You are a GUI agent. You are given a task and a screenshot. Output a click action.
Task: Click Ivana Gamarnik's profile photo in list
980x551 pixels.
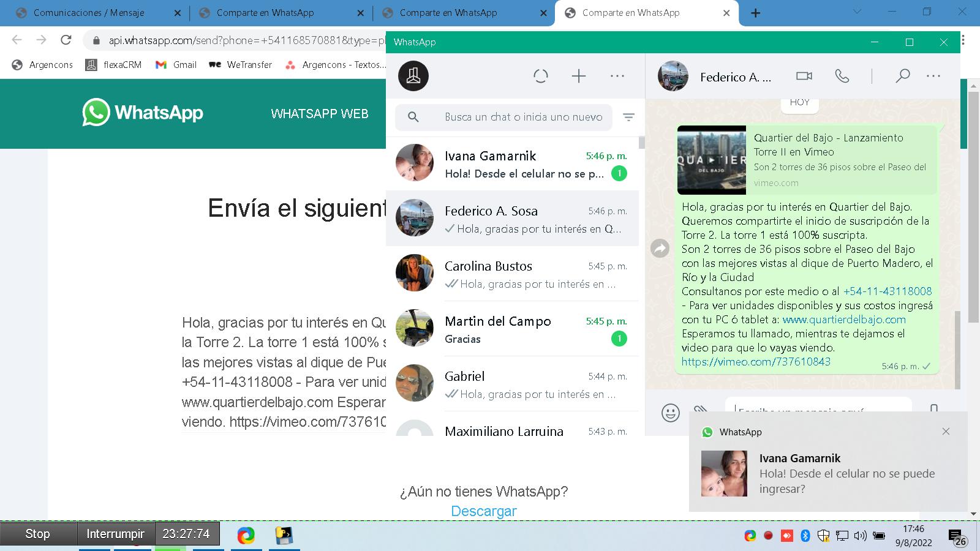(x=415, y=163)
